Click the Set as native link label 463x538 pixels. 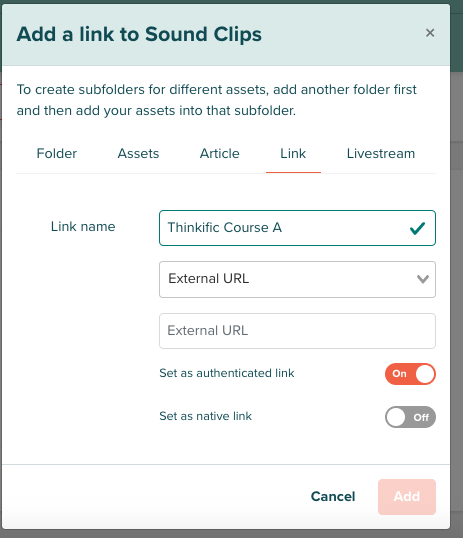[x=205, y=416]
